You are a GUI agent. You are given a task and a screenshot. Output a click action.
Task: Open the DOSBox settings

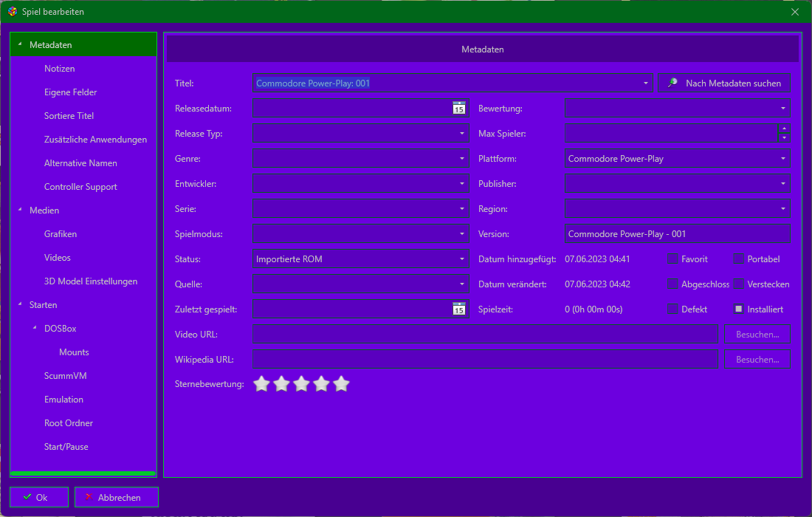pyautogui.click(x=60, y=329)
